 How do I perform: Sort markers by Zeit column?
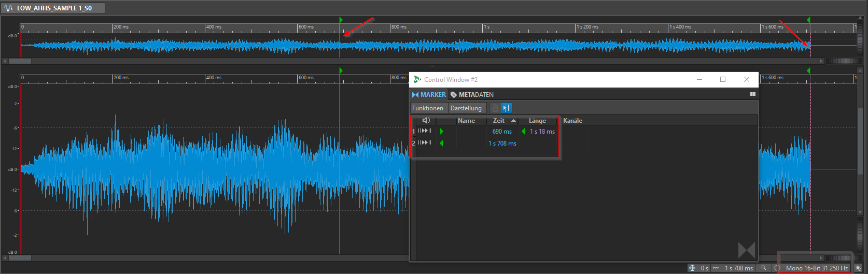coord(503,121)
